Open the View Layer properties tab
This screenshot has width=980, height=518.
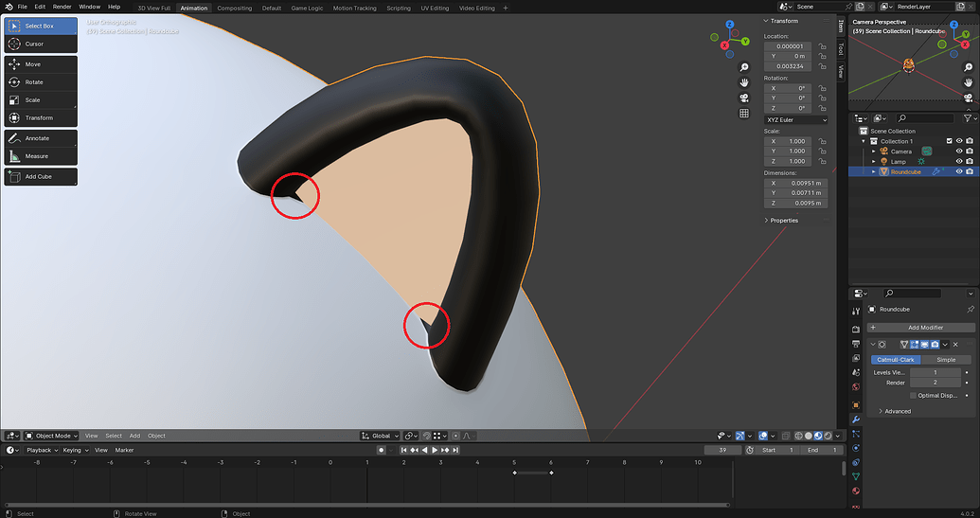[856, 358]
